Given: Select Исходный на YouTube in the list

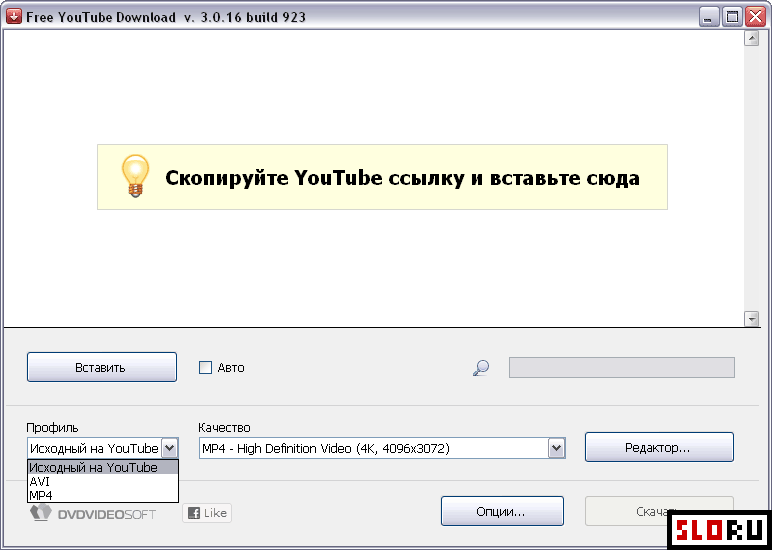Looking at the screenshot, I should [x=103, y=467].
